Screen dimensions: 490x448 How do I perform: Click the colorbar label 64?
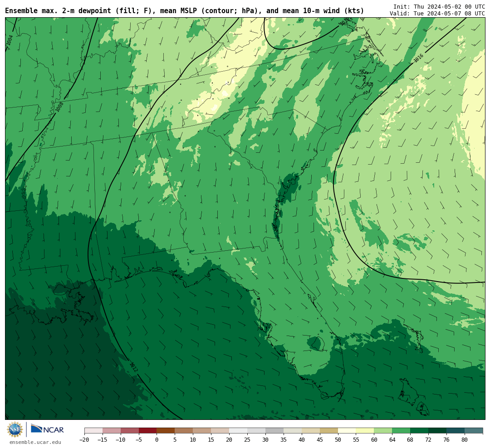[392, 440]
